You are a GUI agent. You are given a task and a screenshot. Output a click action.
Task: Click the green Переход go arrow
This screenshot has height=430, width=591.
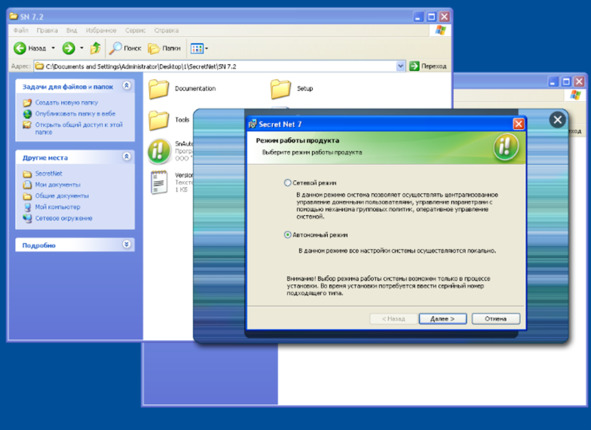(414, 66)
